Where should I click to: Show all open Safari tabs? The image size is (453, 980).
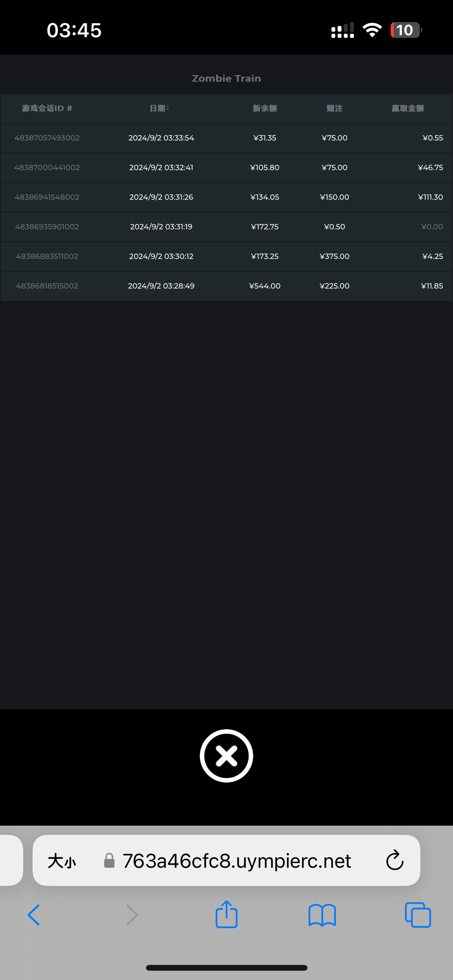417,915
